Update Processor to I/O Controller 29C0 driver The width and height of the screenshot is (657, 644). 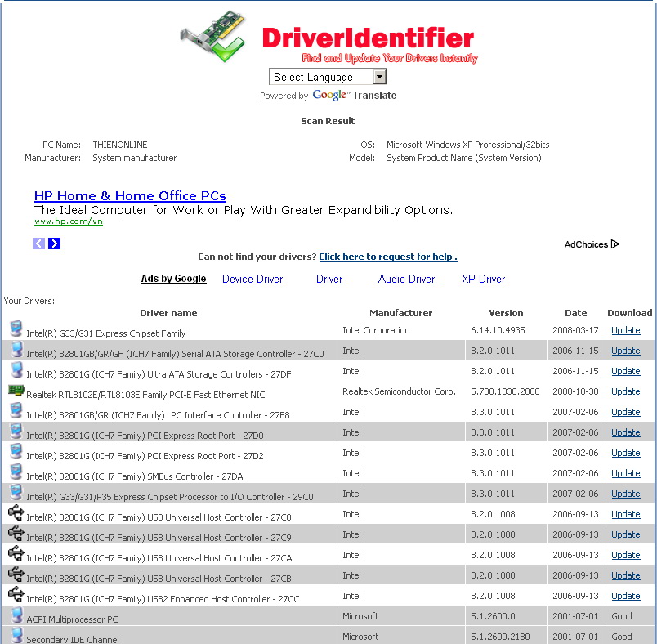626,494
